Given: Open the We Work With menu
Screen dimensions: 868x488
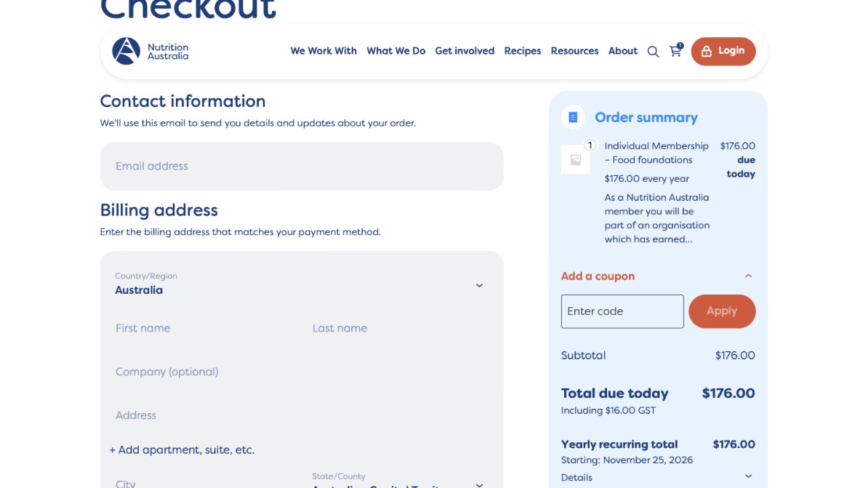Looking at the screenshot, I should pyautogui.click(x=324, y=51).
